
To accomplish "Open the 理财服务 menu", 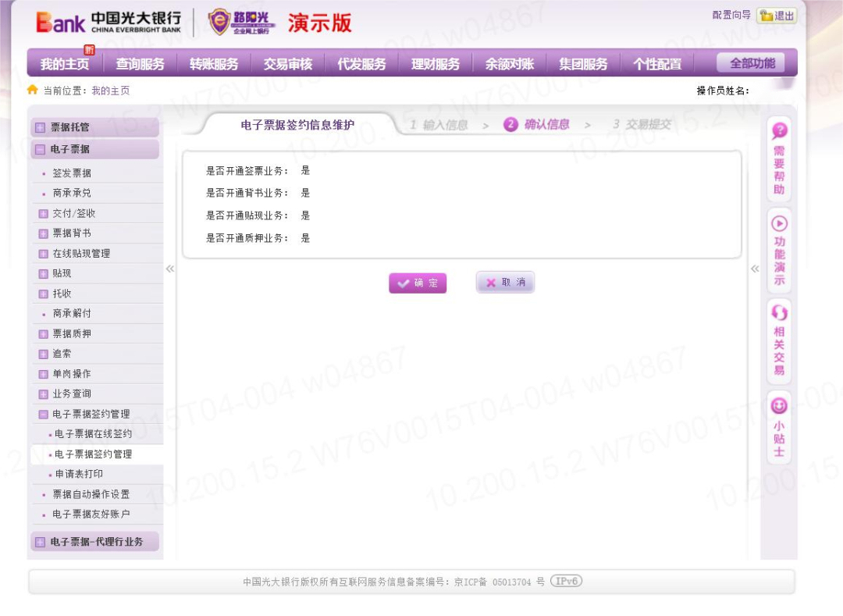I will (x=436, y=64).
